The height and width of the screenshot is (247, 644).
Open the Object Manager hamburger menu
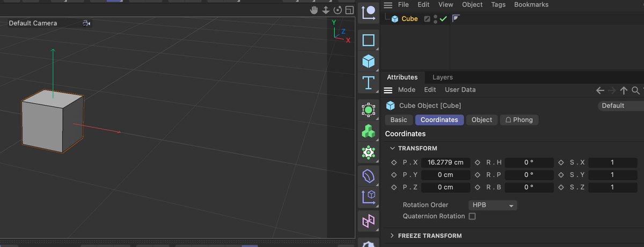388,5
